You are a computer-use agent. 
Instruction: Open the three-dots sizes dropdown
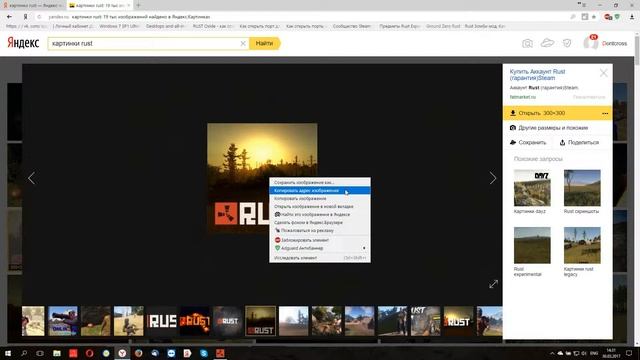(x=605, y=113)
